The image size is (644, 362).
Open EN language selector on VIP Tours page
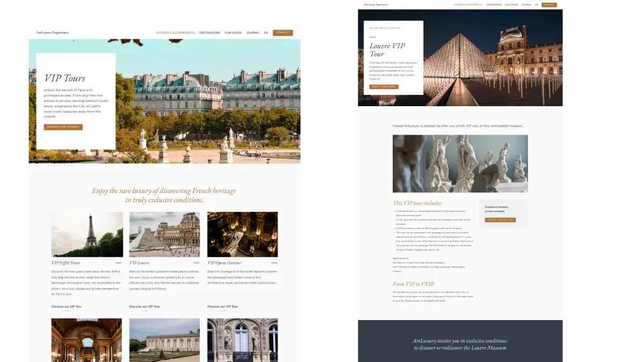[266, 33]
